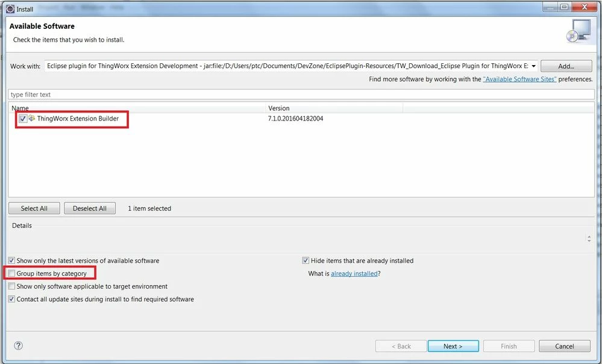The width and height of the screenshot is (602, 364).
Task: Uncheck Hide items that are already installed
Action: [306, 260]
